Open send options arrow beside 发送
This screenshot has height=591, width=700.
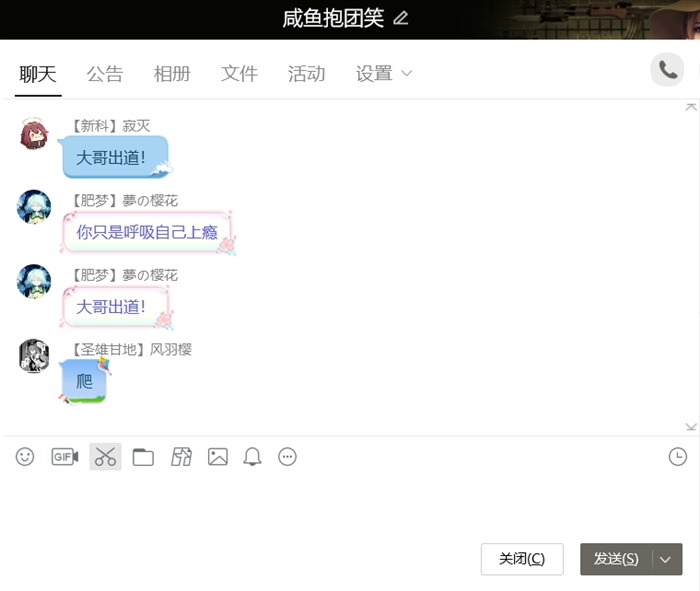[666, 559]
